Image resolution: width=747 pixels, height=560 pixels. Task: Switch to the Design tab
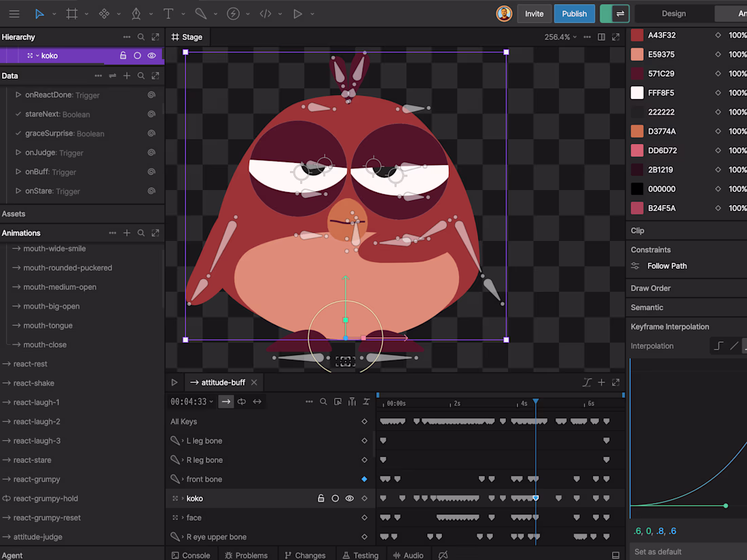click(x=674, y=14)
